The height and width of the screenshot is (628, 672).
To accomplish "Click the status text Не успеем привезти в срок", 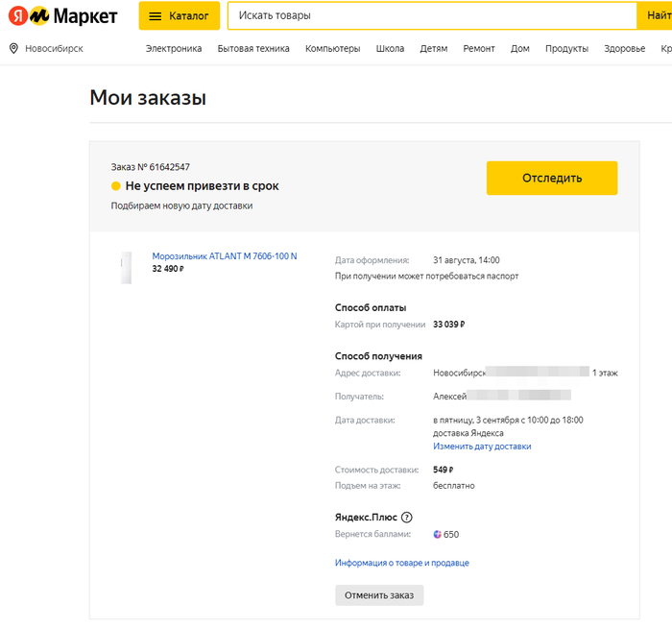I will [x=202, y=186].
